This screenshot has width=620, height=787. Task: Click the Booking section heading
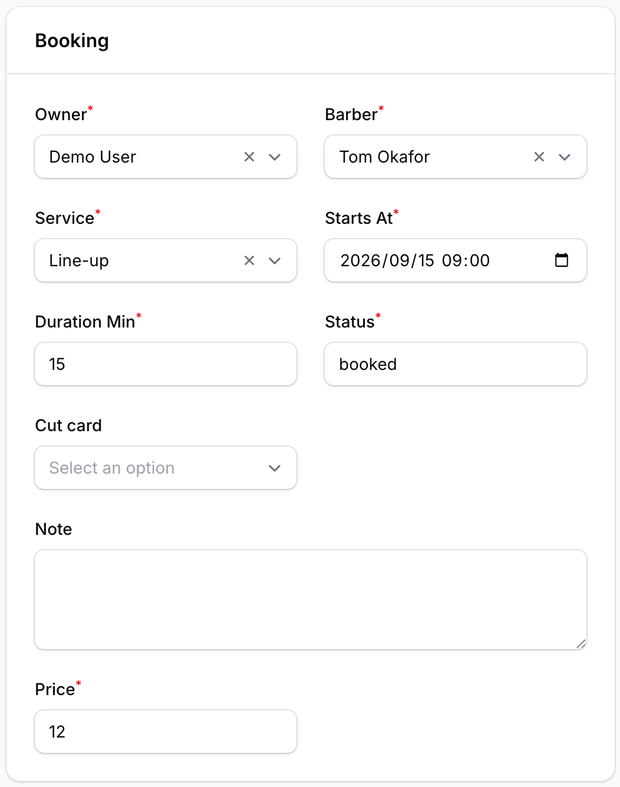pyautogui.click(x=72, y=41)
